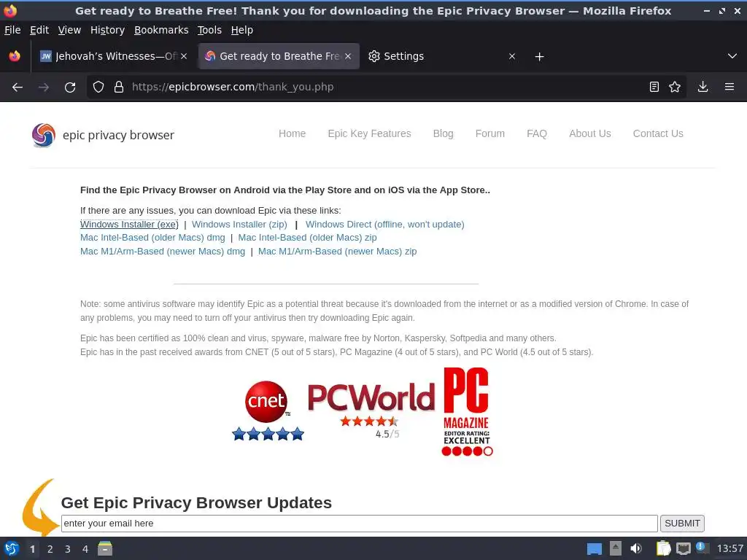The width and height of the screenshot is (747, 560).
Task: Open the volume control tray icon
Action: tap(636, 548)
